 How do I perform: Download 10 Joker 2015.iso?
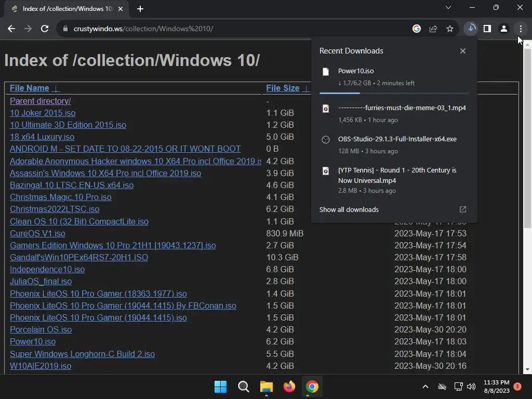pyautogui.click(x=43, y=113)
